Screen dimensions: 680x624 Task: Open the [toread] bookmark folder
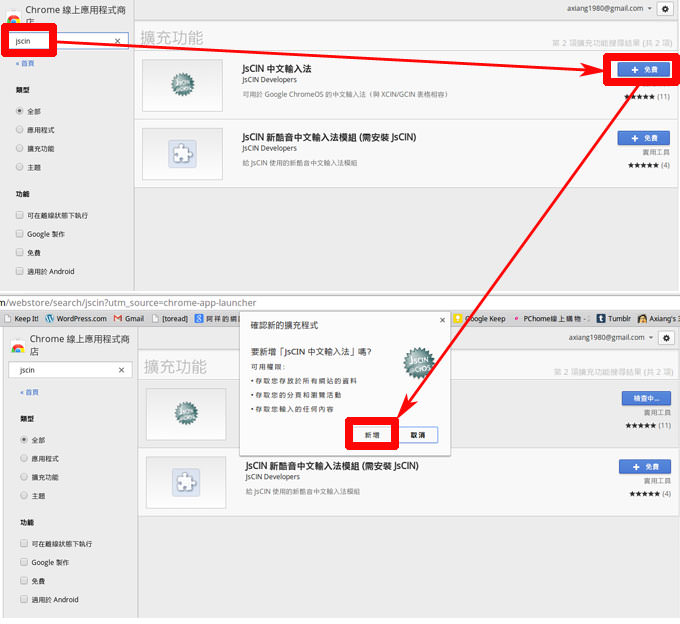tap(176, 319)
